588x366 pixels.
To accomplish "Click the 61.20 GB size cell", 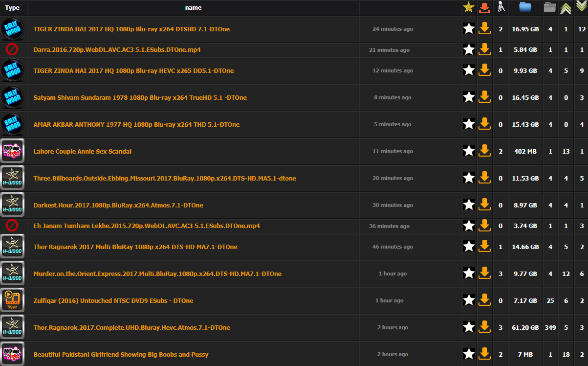I will [525, 327].
